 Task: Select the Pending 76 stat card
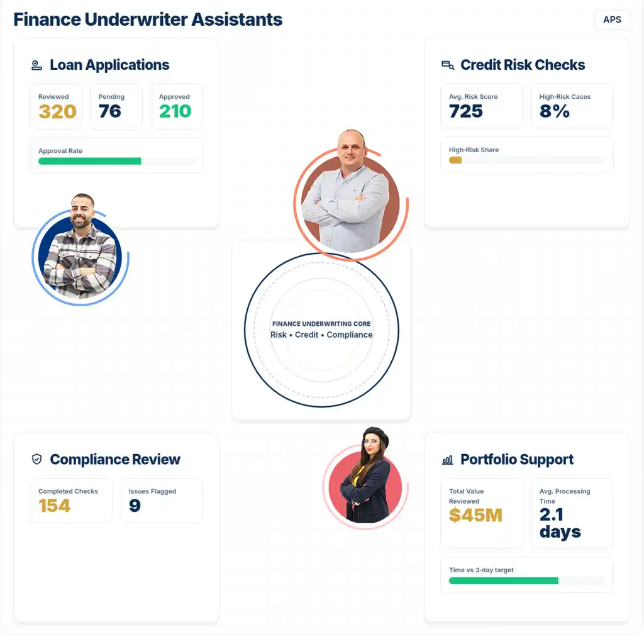coord(116,106)
